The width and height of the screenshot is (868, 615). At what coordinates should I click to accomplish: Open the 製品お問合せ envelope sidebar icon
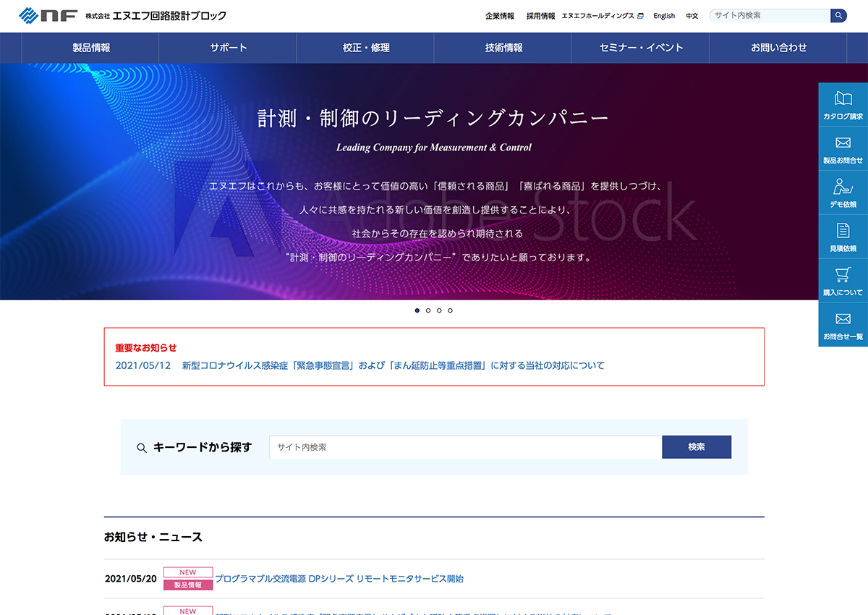[x=843, y=149]
